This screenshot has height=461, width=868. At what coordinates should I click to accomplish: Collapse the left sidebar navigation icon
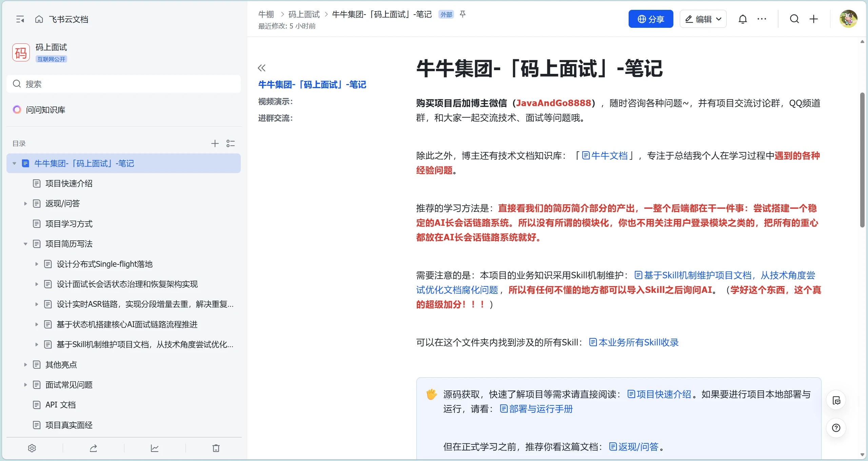tap(20, 19)
